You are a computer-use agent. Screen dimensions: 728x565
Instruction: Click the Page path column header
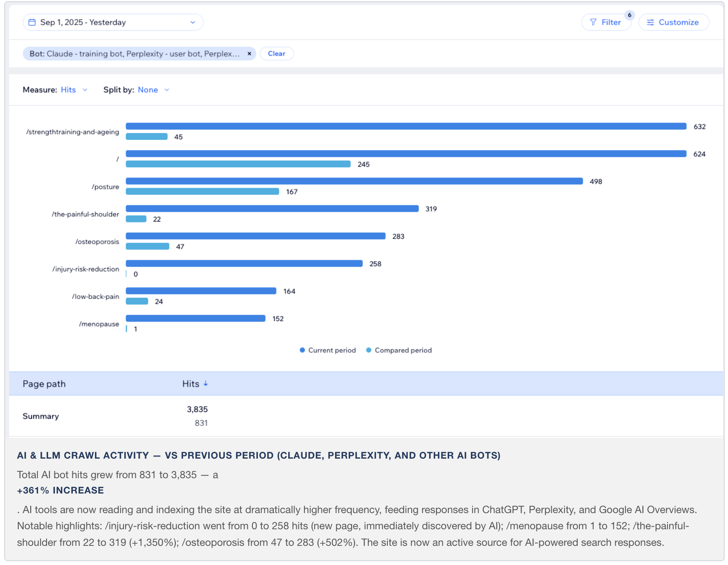[x=44, y=384]
